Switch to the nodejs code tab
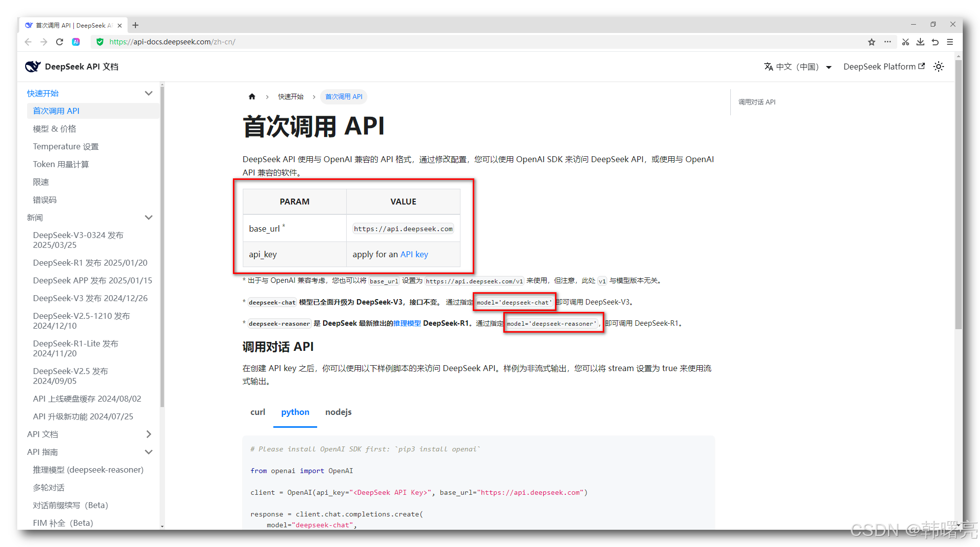Screen dimensions: 980x547 (x=338, y=412)
